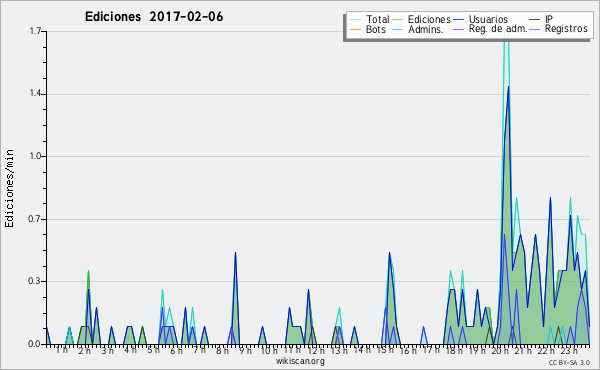Select the 'Admins.' legend entry
Image resolution: width=600 pixels, height=370 pixels.
(x=426, y=29)
